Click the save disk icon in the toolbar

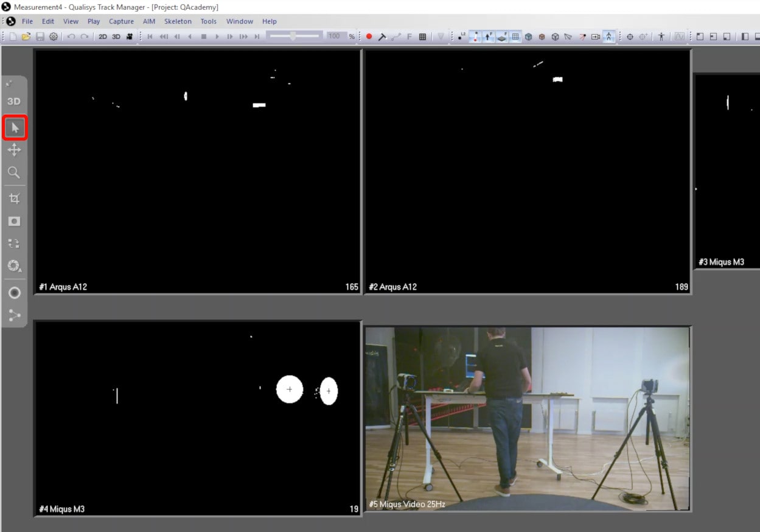[x=40, y=37]
